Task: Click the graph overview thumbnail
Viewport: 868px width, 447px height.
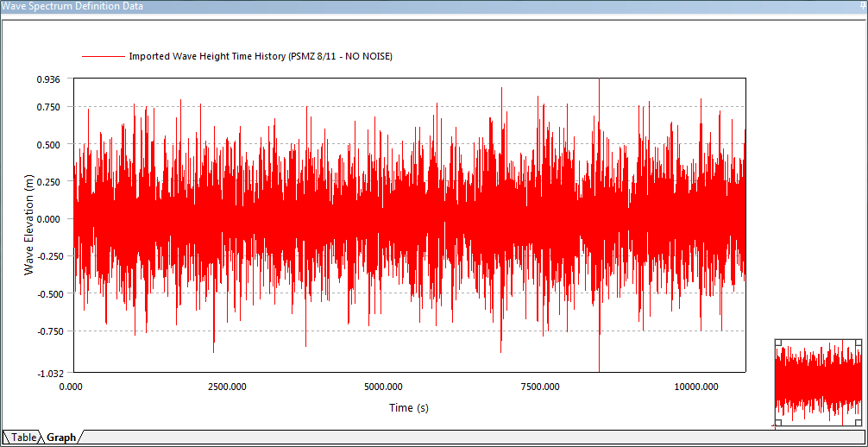Action: point(818,383)
